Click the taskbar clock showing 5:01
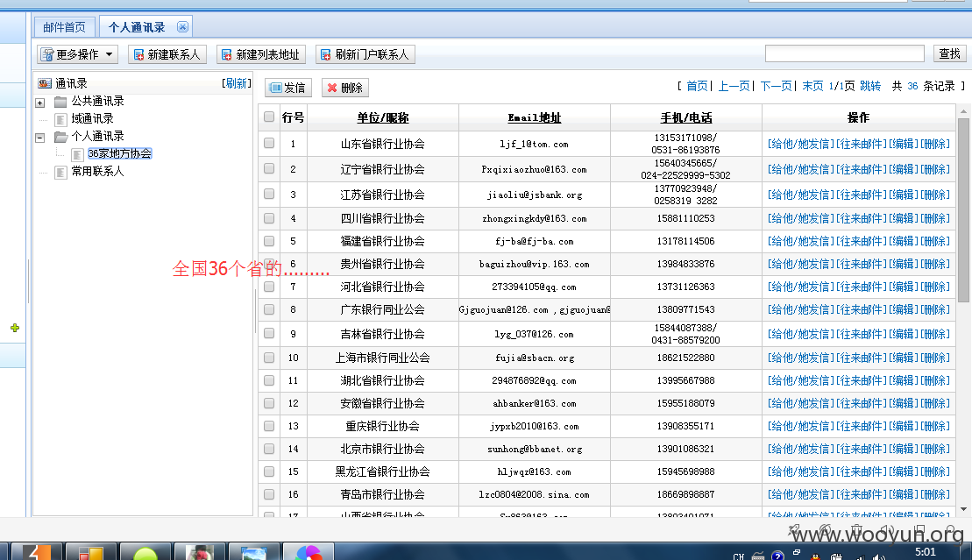 pos(926,552)
